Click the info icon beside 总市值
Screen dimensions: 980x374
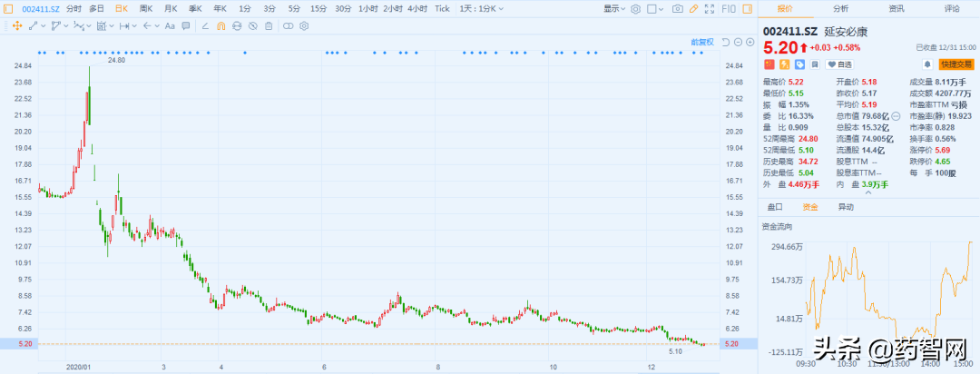click(x=895, y=116)
